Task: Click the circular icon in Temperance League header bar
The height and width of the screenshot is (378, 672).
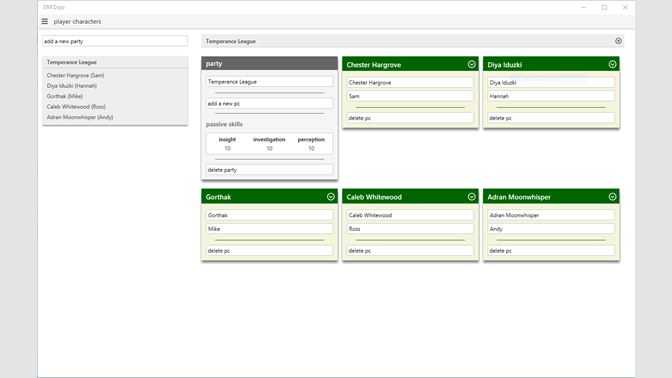Action: point(618,41)
